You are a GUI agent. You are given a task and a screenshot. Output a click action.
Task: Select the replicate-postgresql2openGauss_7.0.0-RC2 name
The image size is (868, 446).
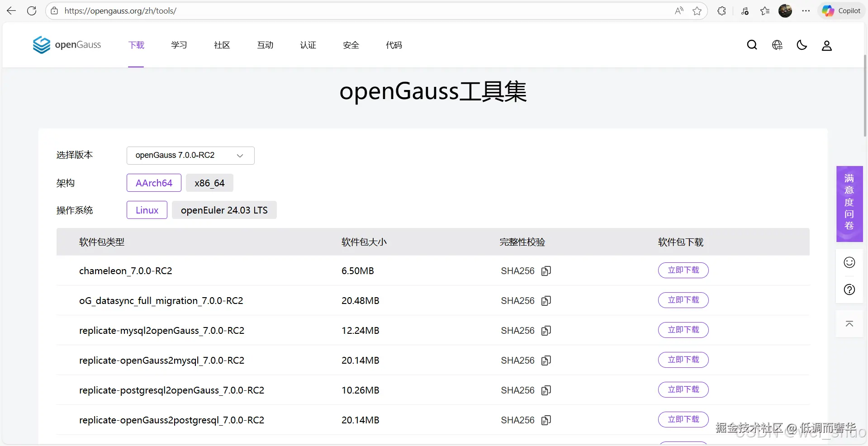(172, 390)
